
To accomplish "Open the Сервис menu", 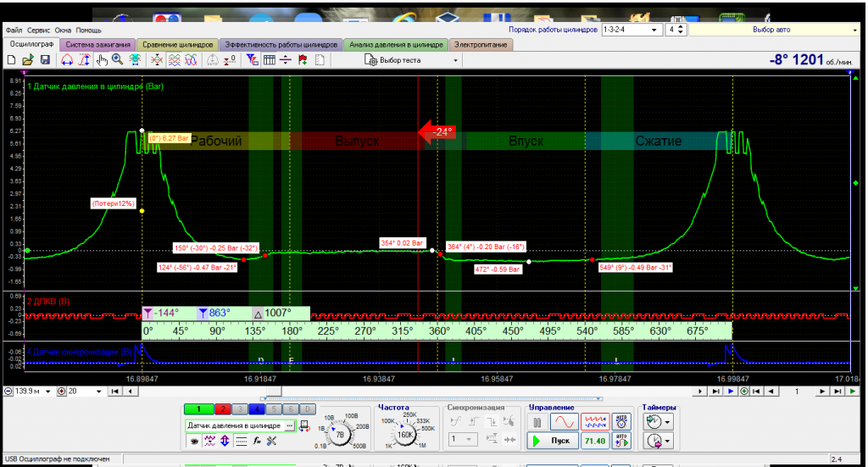I will tap(38, 30).
